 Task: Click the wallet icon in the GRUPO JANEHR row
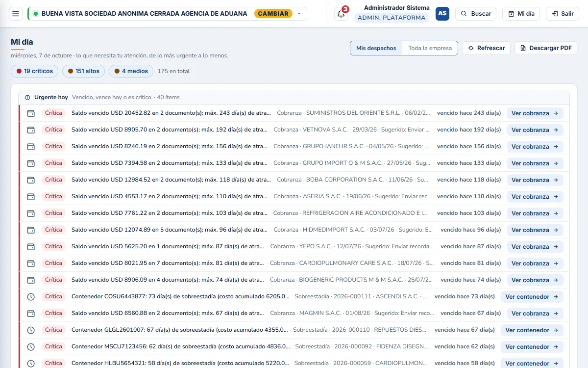(x=31, y=147)
